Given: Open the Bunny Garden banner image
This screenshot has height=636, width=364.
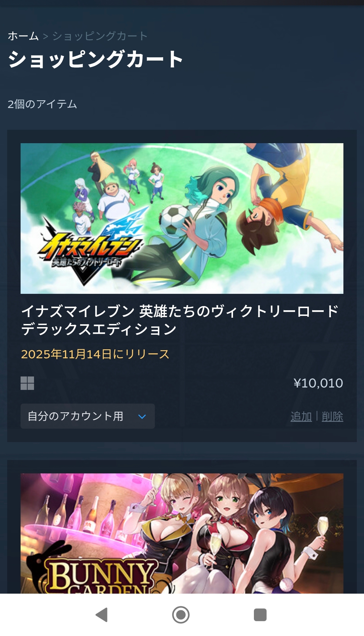Looking at the screenshot, I should pyautogui.click(x=182, y=533).
